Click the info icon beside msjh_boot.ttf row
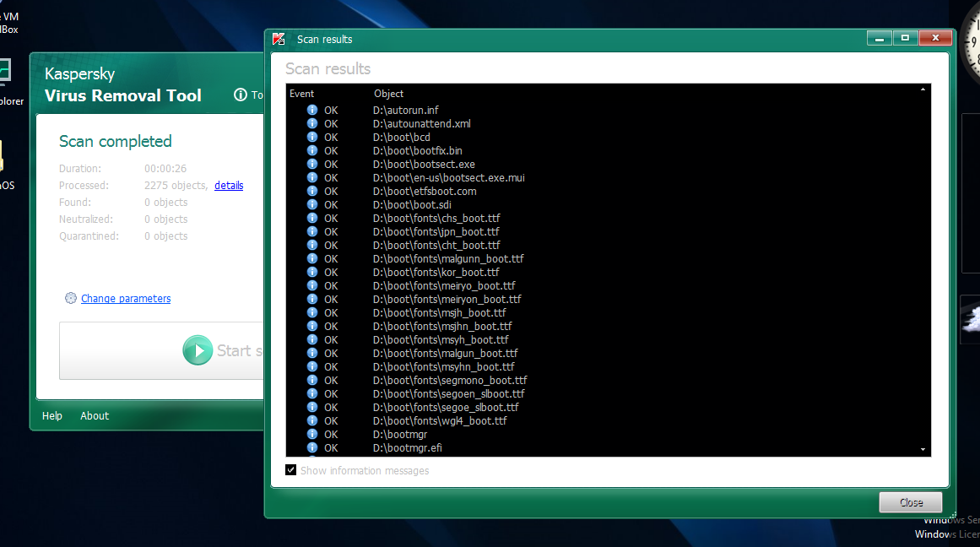 coord(311,312)
